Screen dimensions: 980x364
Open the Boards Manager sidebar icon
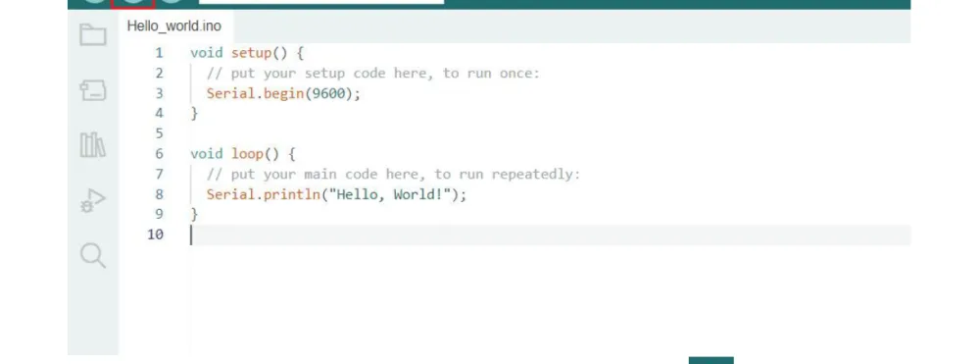(93, 90)
